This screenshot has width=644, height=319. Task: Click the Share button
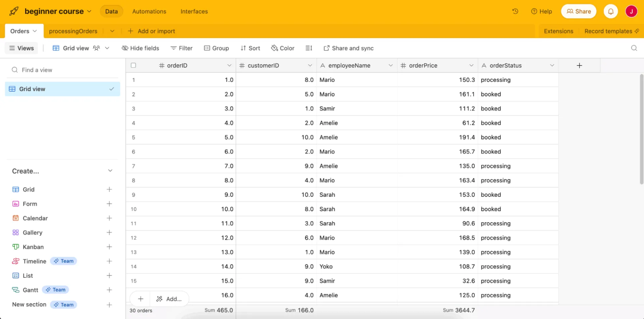579,11
